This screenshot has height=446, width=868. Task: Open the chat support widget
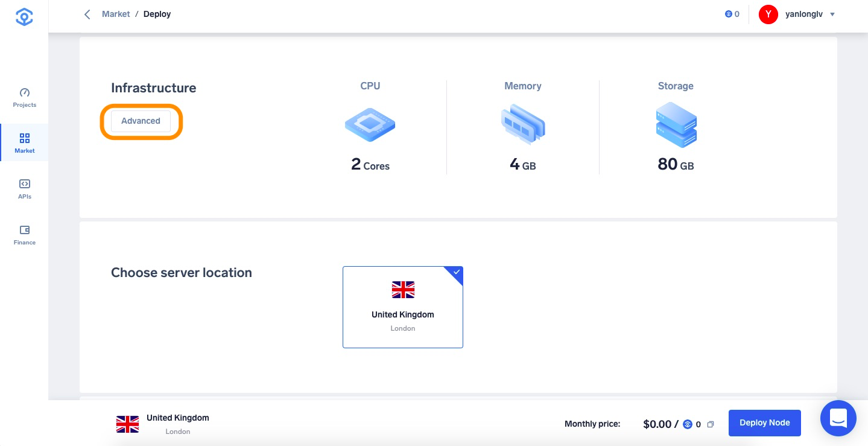click(x=838, y=418)
